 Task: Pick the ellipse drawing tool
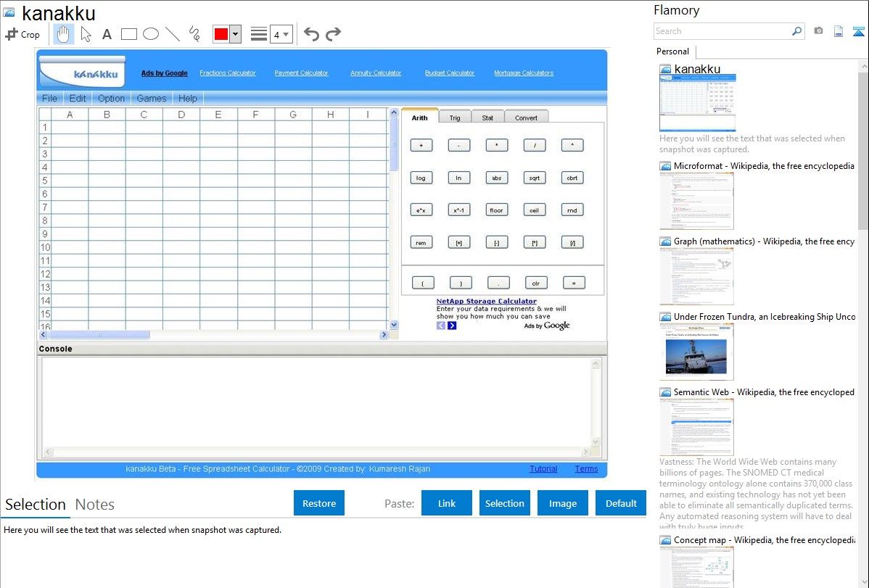point(151,34)
